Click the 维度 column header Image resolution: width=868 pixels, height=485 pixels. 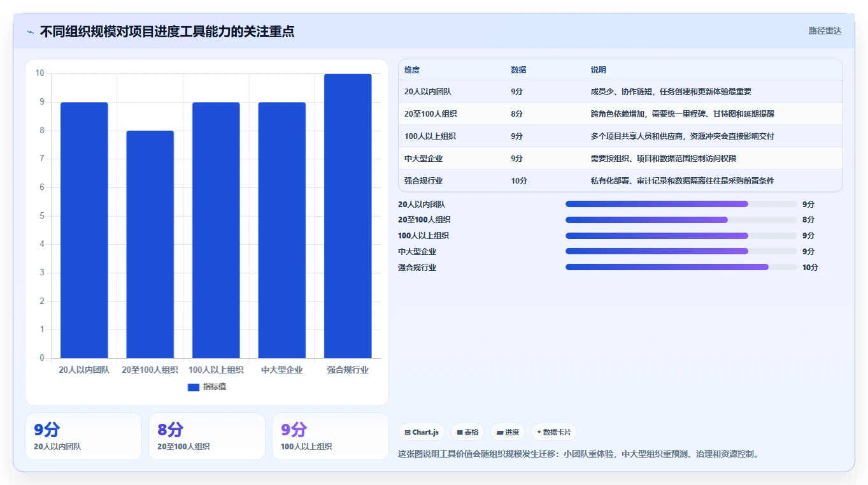point(412,70)
